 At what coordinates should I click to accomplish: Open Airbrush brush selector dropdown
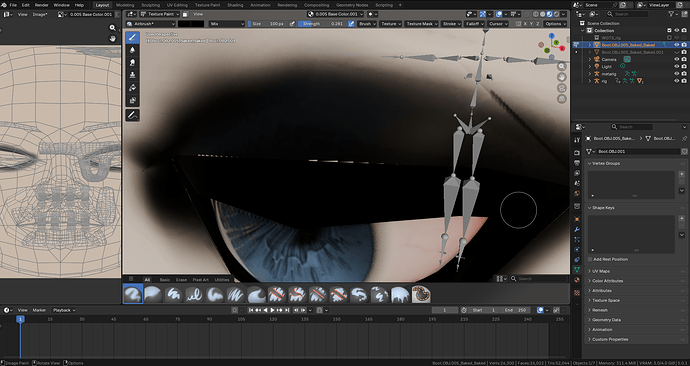pyautogui.click(x=150, y=24)
